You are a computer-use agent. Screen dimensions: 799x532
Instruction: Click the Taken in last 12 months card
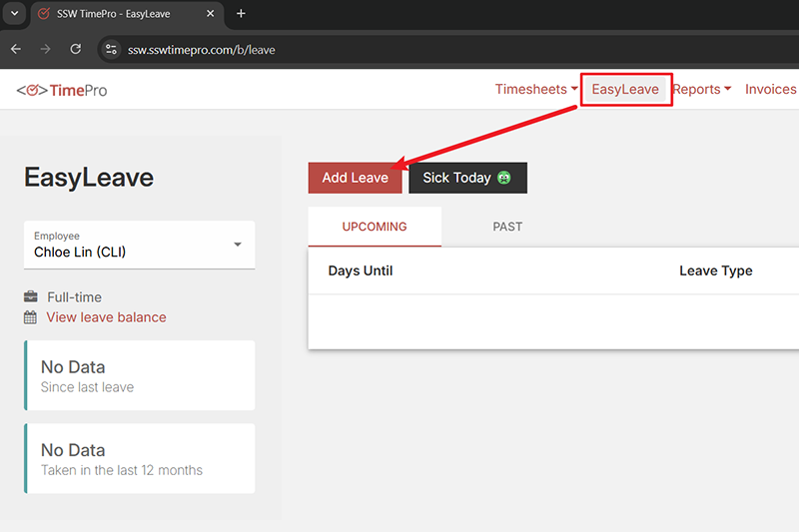(139, 458)
